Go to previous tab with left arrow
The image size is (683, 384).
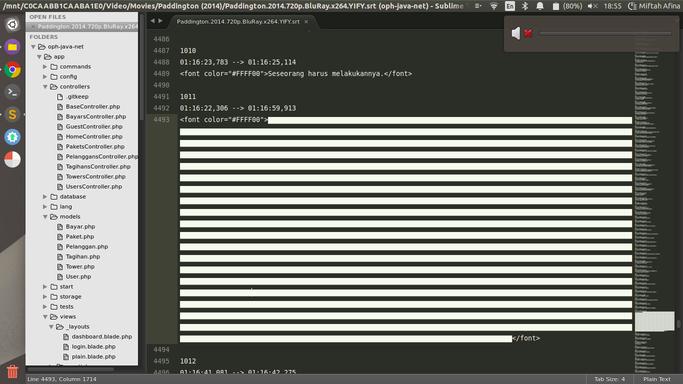tap(152, 20)
